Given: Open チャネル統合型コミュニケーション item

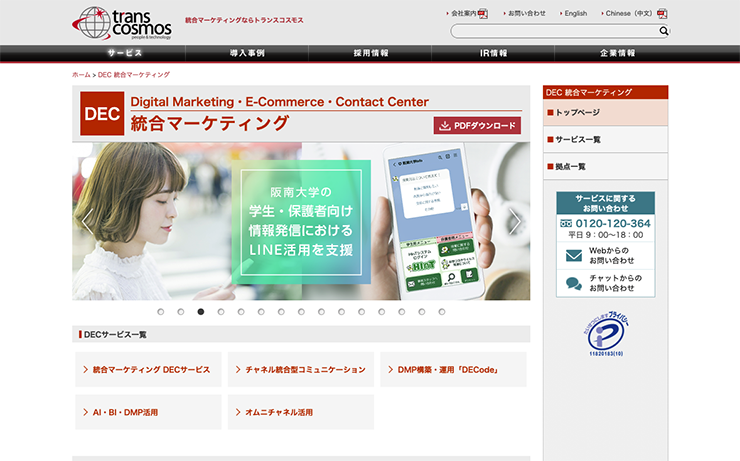Looking at the screenshot, I should pos(301,369).
